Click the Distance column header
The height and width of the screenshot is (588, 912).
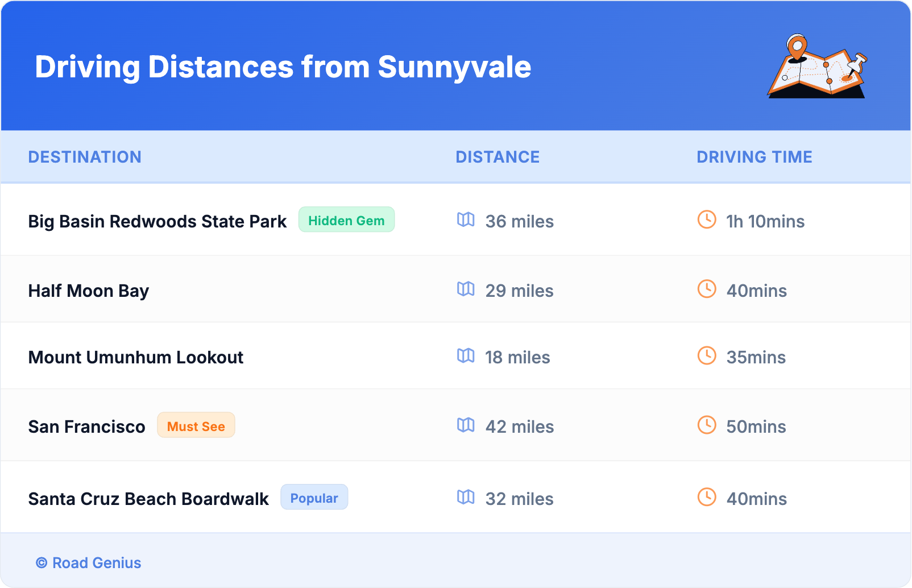click(498, 157)
